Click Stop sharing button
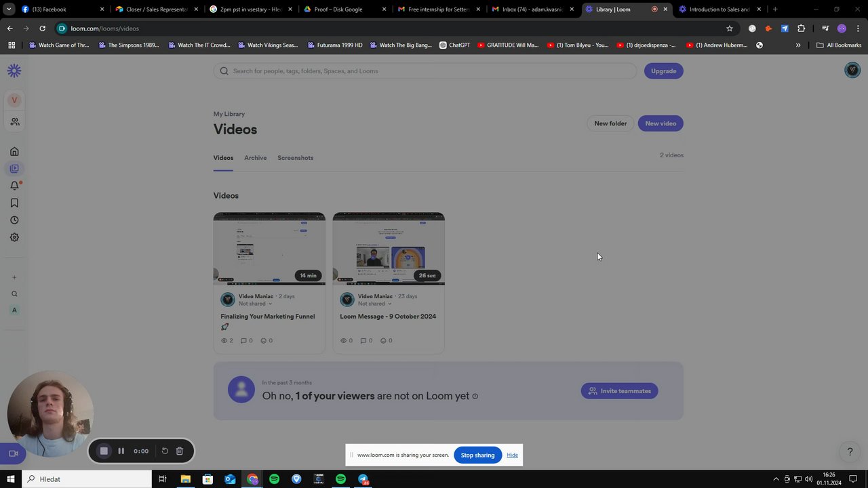This screenshot has height=488, width=868. pyautogui.click(x=478, y=455)
